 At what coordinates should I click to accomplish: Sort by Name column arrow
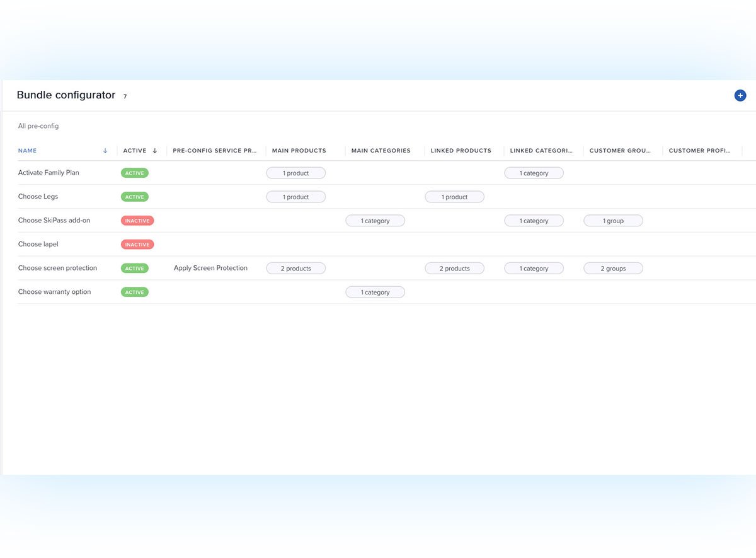click(x=105, y=151)
